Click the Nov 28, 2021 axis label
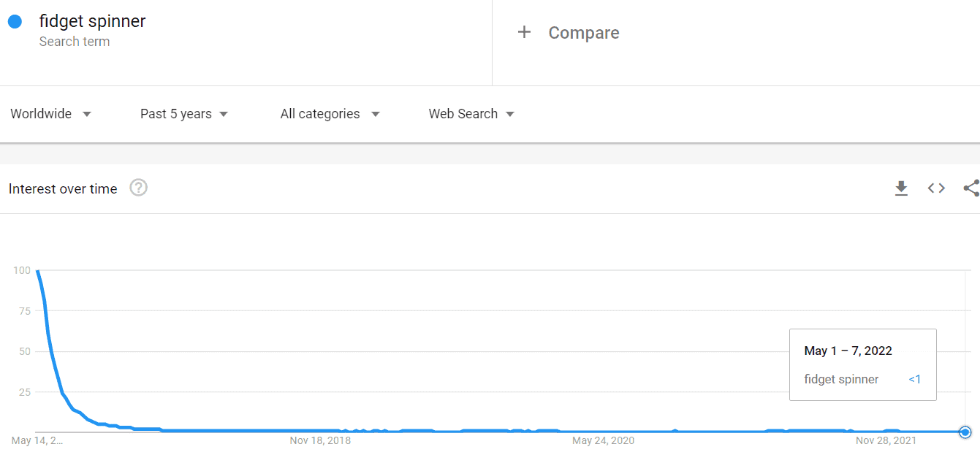Screen dimensions: 980x463 pos(886,440)
